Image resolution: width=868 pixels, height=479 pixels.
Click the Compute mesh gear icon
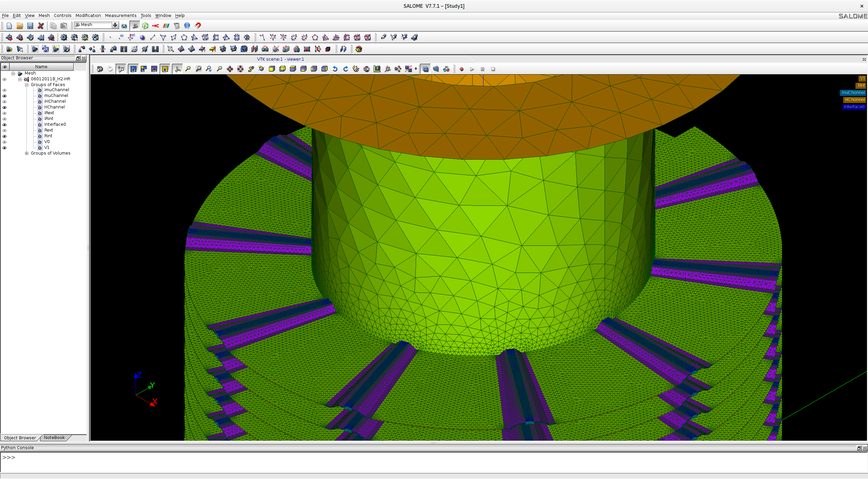point(64,38)
